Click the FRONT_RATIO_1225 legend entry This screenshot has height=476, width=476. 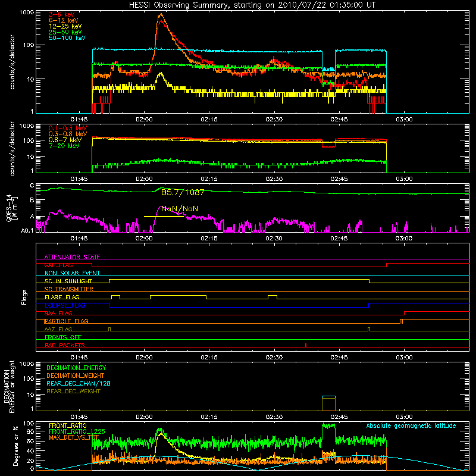77,432
